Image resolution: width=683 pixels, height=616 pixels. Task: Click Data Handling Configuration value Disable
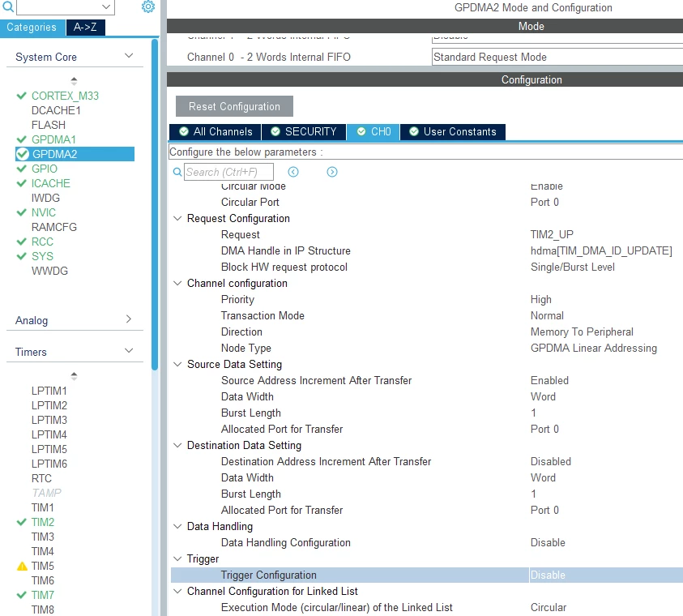tap(548, 542)
